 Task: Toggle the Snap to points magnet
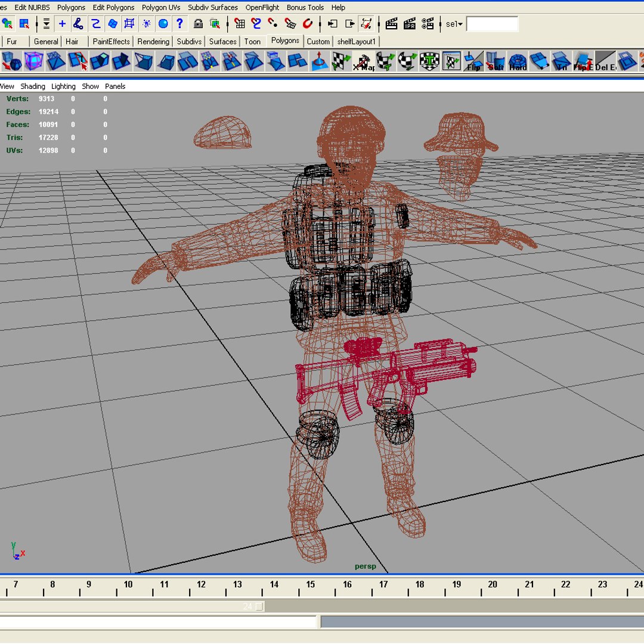point(273,24)
